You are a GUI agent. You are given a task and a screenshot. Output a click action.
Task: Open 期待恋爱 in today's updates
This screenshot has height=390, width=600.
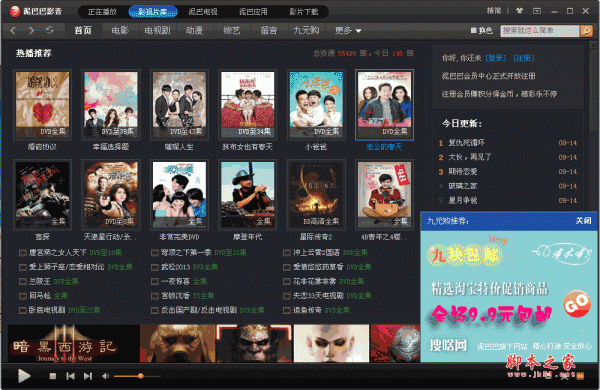tap(463, 171)
